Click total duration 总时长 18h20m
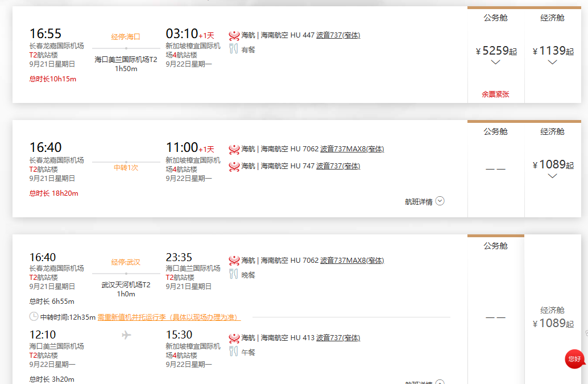 pyautogui.click(x=53, y=193)
